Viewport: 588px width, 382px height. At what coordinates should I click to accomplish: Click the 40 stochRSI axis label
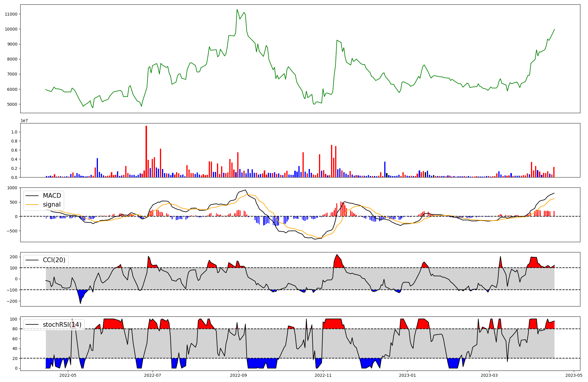click(15, 349)
